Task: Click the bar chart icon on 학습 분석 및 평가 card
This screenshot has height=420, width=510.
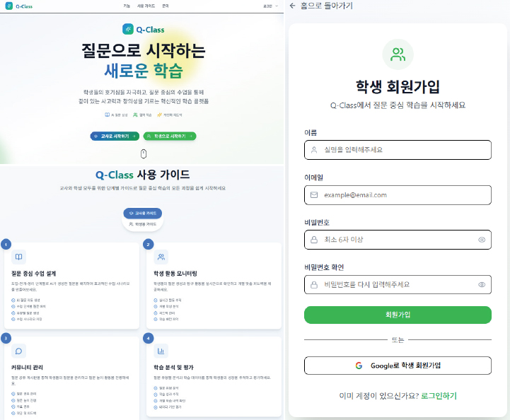Action: 161,351
